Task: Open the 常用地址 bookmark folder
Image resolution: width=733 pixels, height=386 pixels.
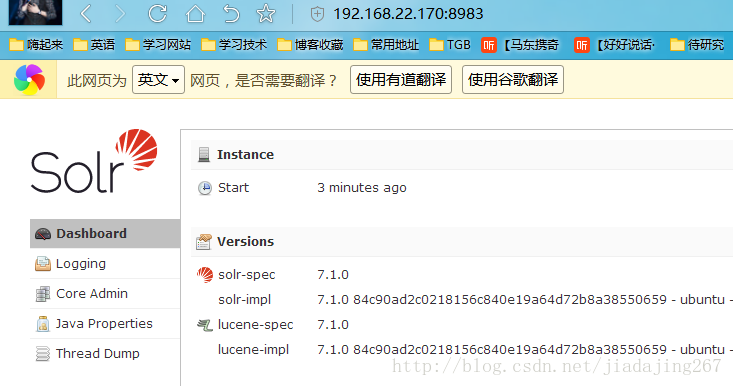Action: pyautogui.click(x=386, y=45)
